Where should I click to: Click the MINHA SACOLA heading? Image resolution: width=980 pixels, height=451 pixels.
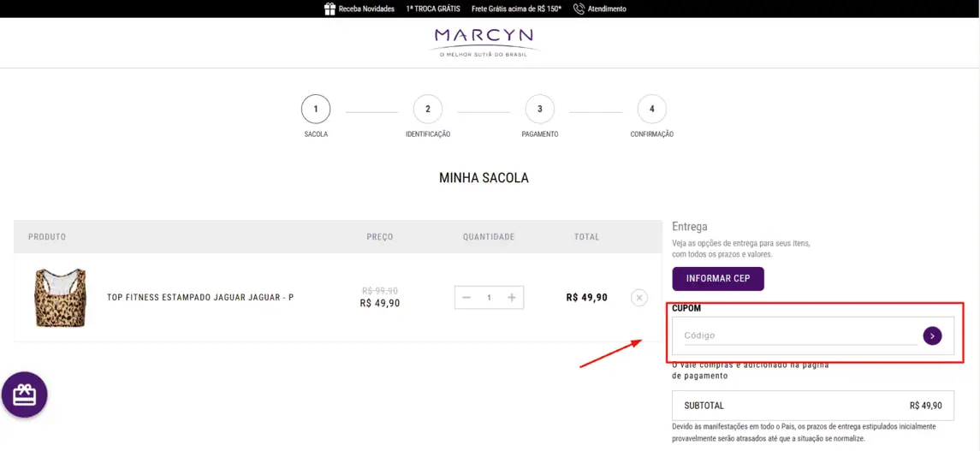484,178
